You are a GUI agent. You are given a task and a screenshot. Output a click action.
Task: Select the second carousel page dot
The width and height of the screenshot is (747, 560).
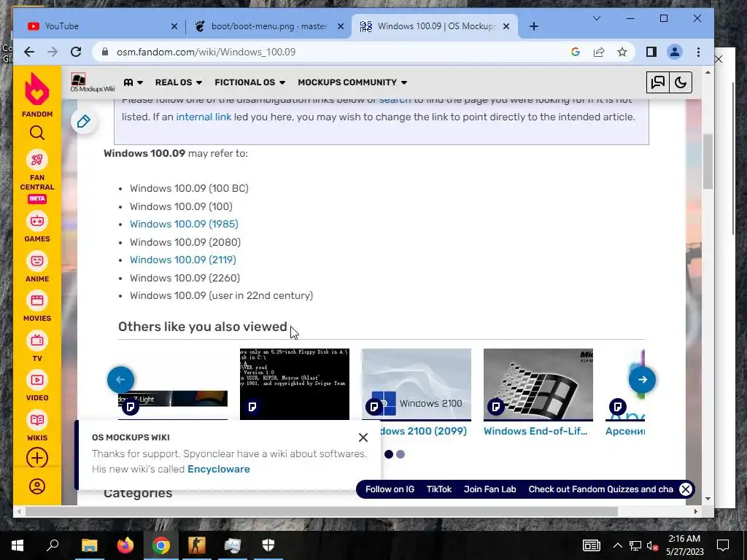click(400, 454)
